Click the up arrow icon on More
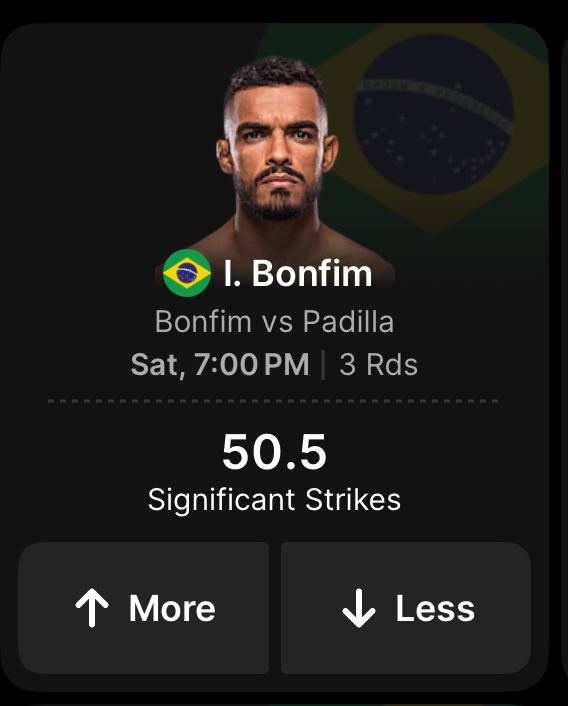This screenshot has width=568, height=706. tap(92, 608)
